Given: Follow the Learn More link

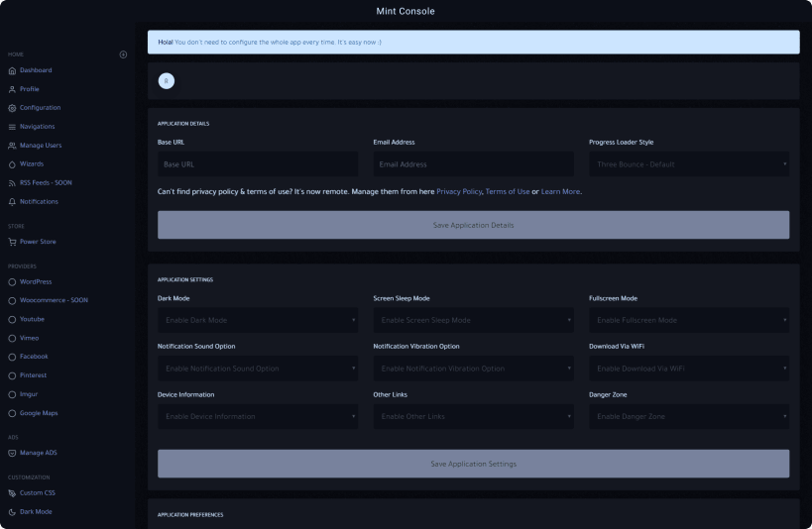Looking at the screenshot, I should [560, 191].
